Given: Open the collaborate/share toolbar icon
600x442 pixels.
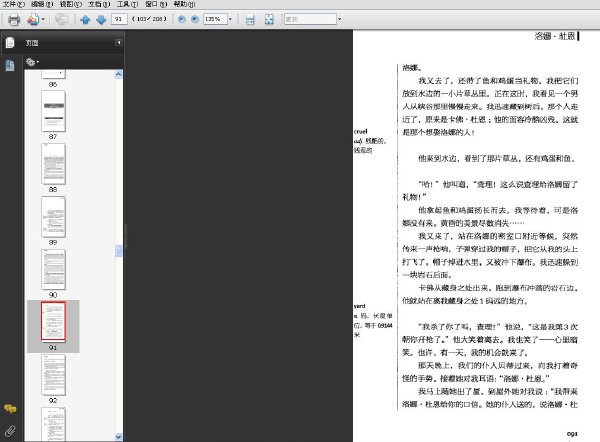Looking at the screenshot, I should click(x=33, y=19).
